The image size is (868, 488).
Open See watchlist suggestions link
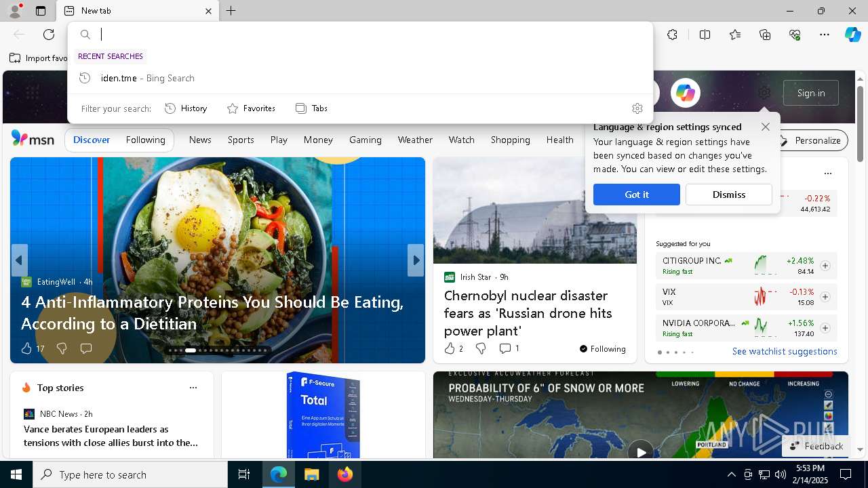(785, 351)
